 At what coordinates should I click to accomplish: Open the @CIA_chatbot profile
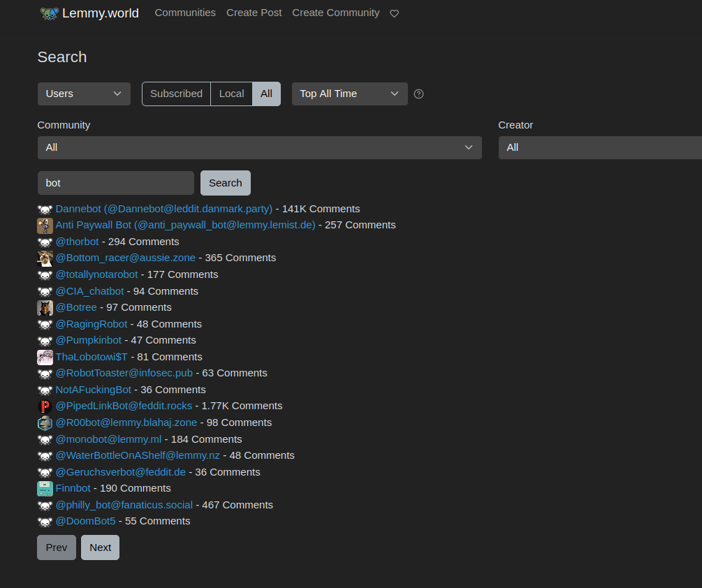[89, 291]
